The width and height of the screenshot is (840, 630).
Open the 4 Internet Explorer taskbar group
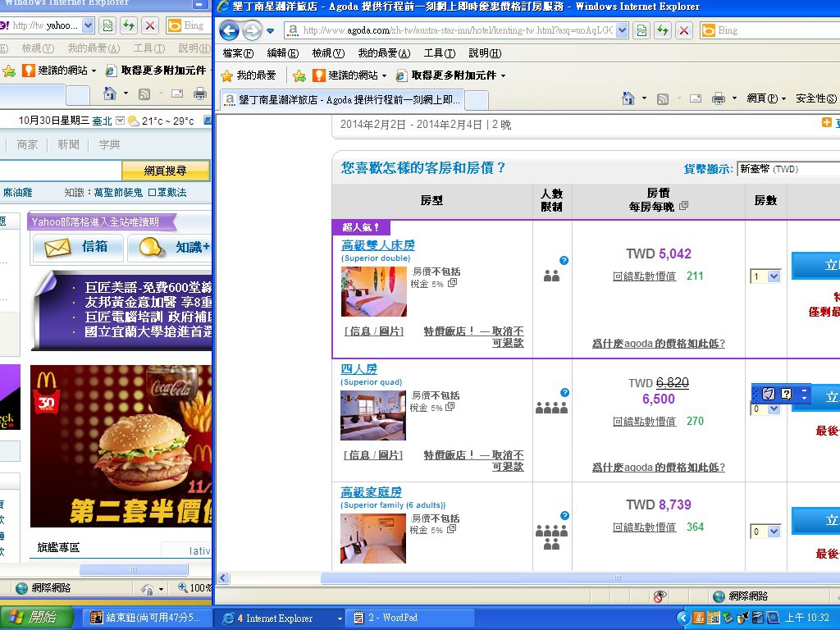pyautogui.click(x=279, y=619)
